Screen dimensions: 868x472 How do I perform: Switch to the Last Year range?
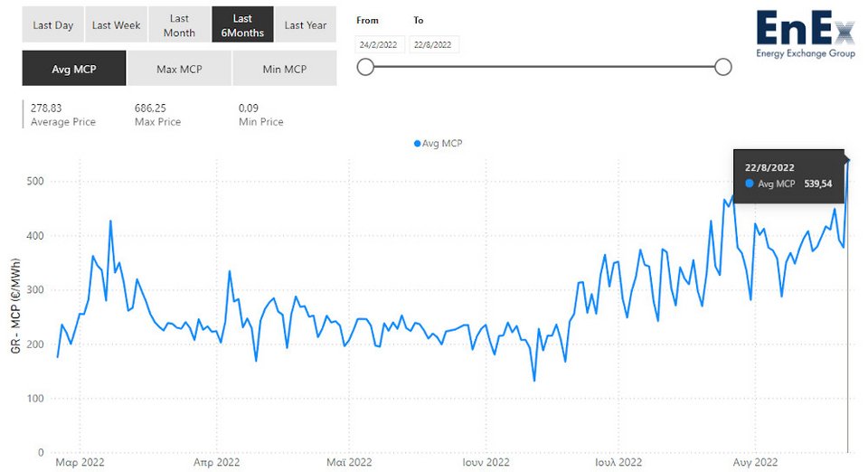306,25
